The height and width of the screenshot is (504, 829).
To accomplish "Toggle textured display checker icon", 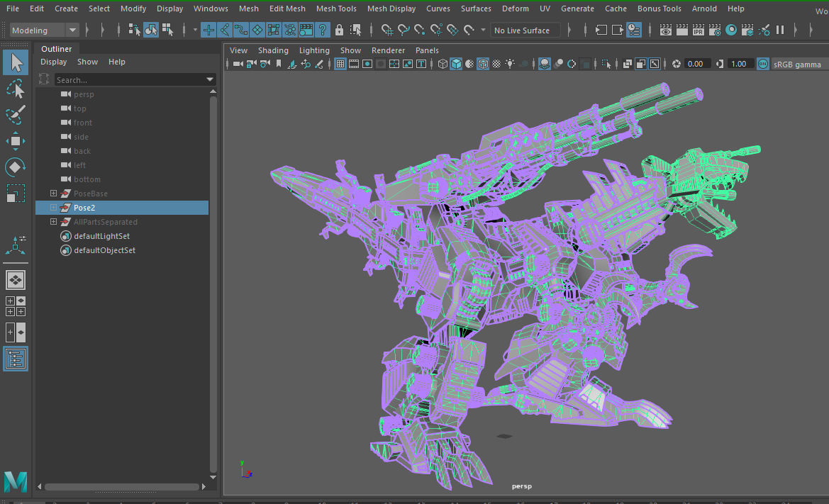I will [496, 64].
